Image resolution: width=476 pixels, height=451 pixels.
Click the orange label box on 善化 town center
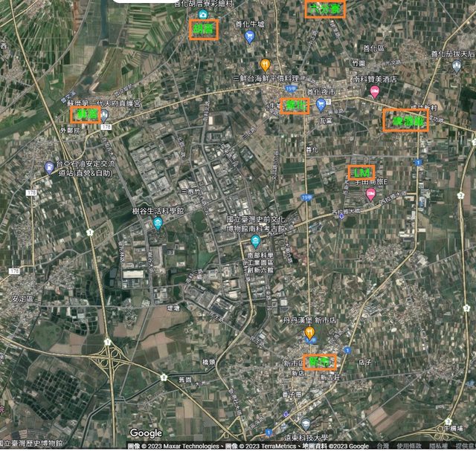(x=295, y=106)
